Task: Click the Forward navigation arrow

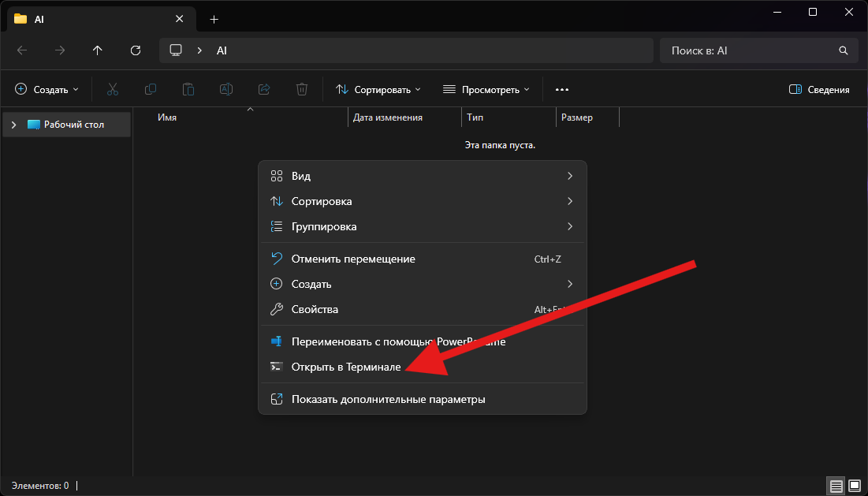Action: (x=60, y=50)
